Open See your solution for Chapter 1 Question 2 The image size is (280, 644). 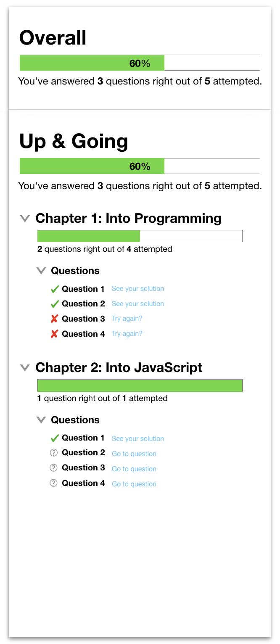coord(137,304)
